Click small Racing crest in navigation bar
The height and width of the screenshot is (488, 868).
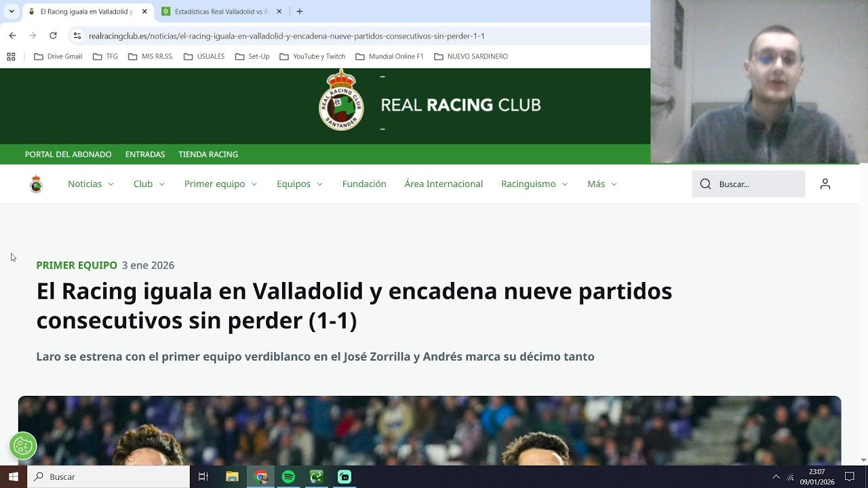[x=36, y=184]
